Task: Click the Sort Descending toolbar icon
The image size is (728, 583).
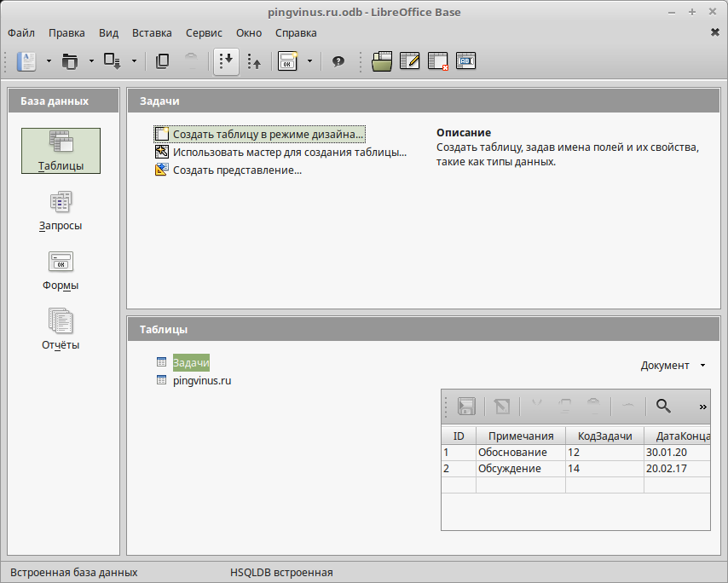Action: [254, 61]
